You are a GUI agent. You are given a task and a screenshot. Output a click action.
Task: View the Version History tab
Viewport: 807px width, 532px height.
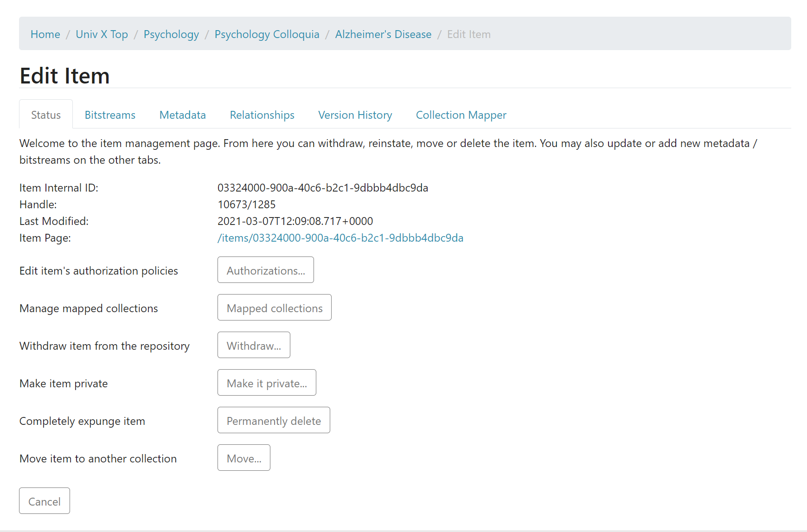click(x=355, y=115)
